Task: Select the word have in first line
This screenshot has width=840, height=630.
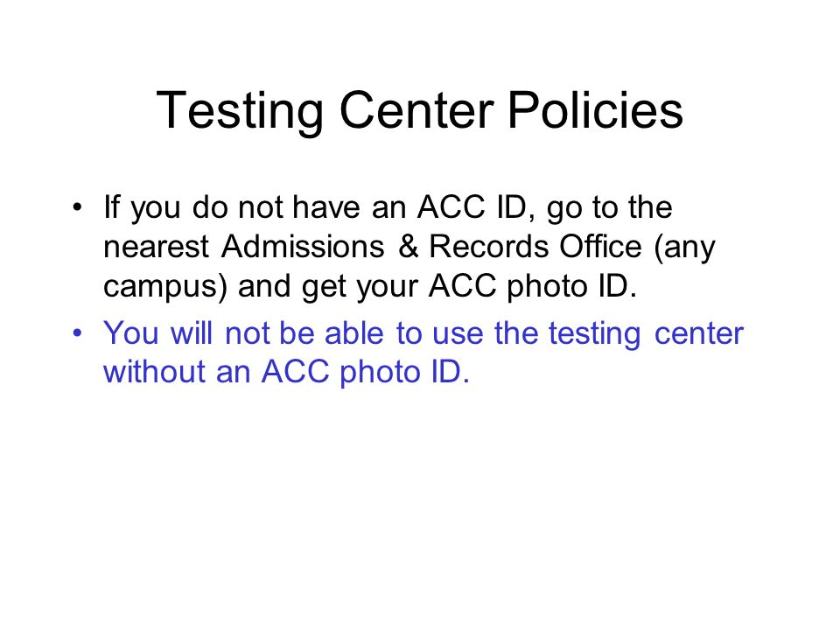Action: click(x=326, y=206)
